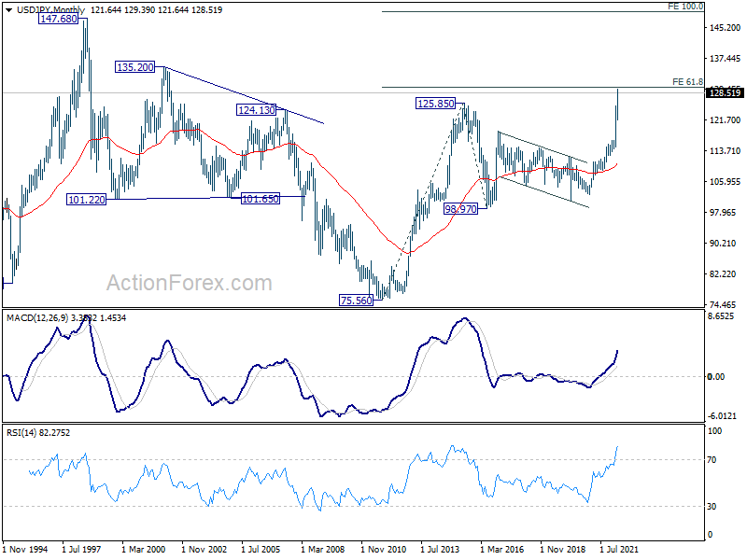Select the RSI 70 level label
Viewport: 747px width, 560px height.
coord(712,460)
